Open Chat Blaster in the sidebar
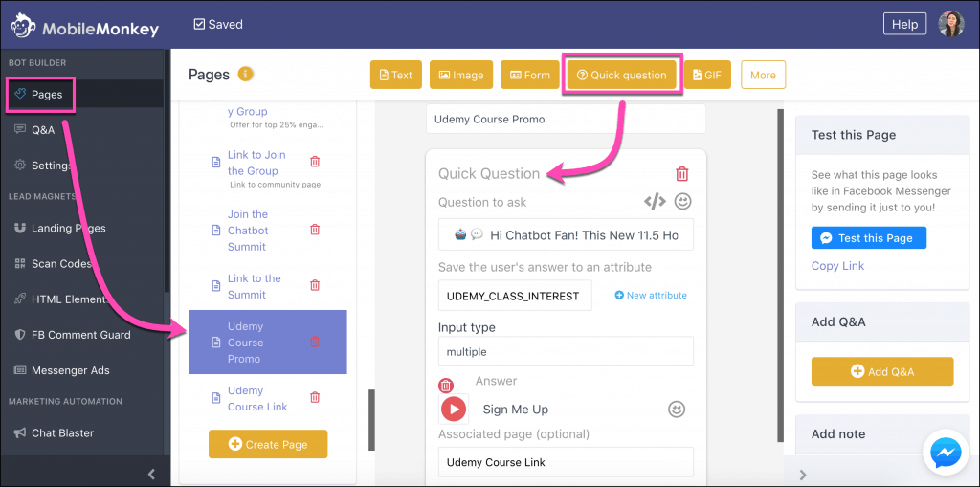980x487 pixels. tap(62, 432)
